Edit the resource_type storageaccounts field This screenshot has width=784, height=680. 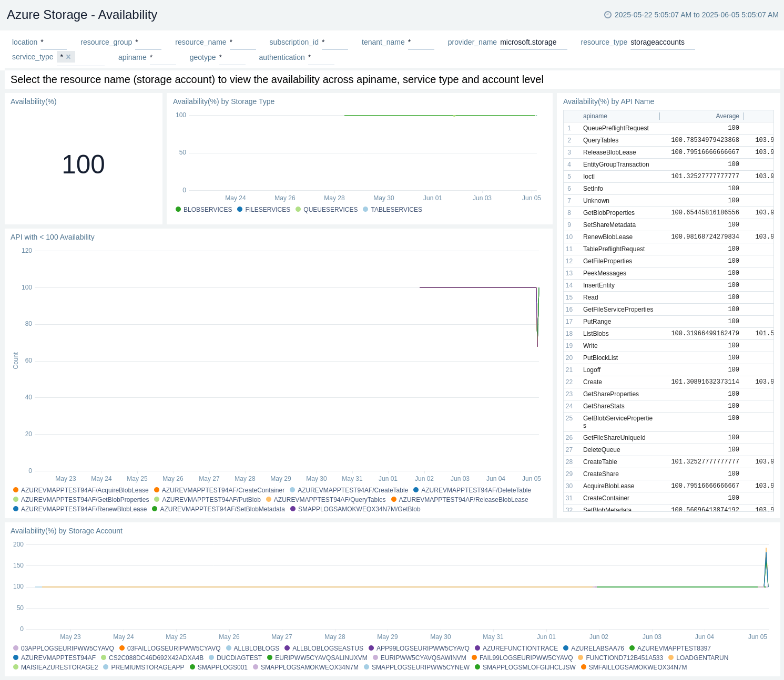pyautogui.click(x=663, y=42)
